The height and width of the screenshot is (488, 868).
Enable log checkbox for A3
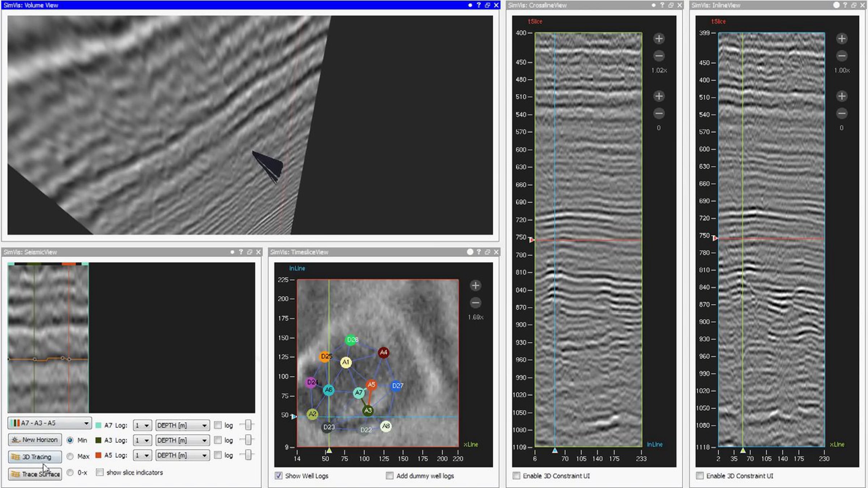(218, 440)
